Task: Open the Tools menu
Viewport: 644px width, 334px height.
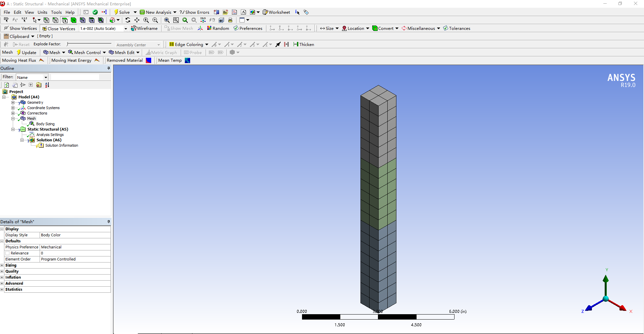Action: coord(56,12)
